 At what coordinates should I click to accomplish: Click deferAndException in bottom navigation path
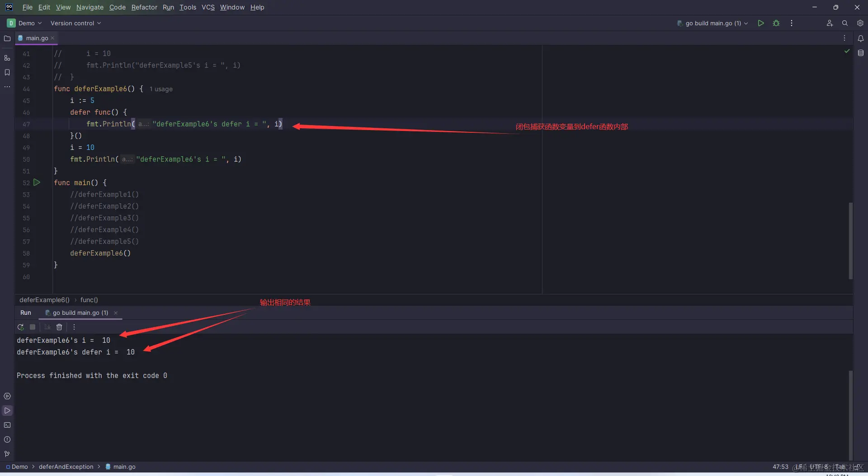tap(66, 467)
